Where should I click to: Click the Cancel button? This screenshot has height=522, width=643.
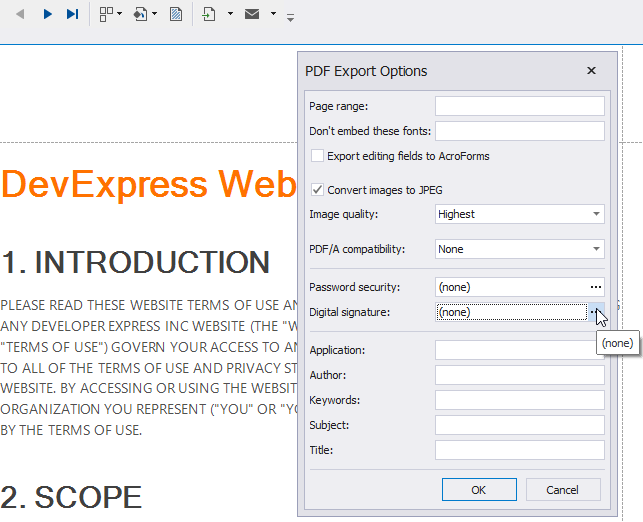563,490
